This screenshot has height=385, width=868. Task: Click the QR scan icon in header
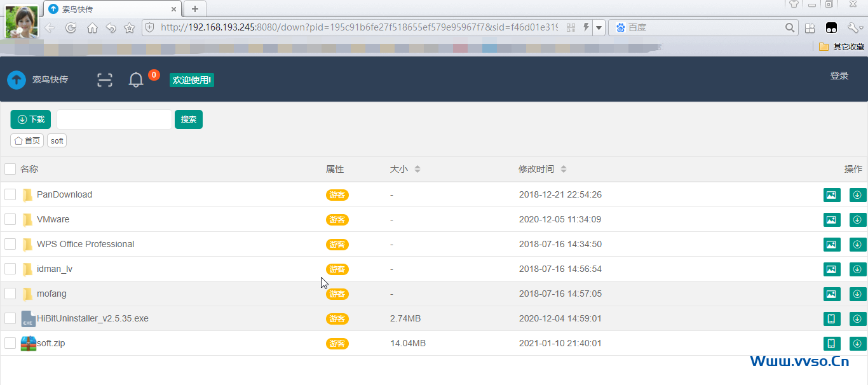[104, 80]
